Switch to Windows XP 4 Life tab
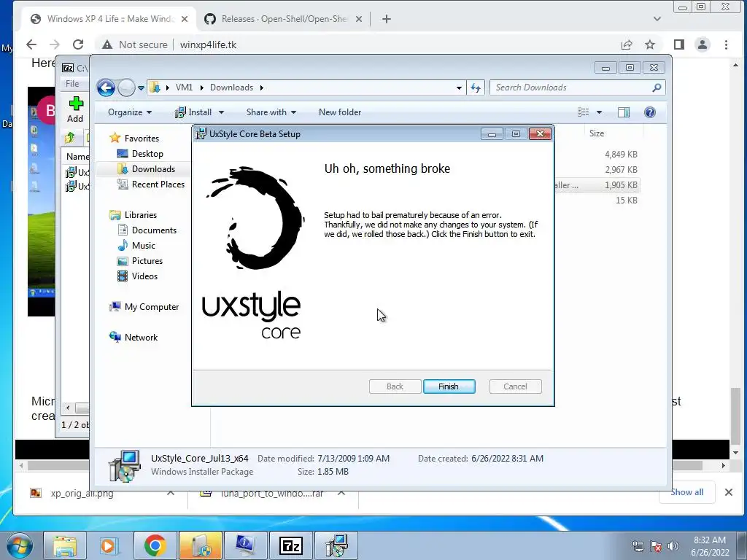 click(110, 19)
